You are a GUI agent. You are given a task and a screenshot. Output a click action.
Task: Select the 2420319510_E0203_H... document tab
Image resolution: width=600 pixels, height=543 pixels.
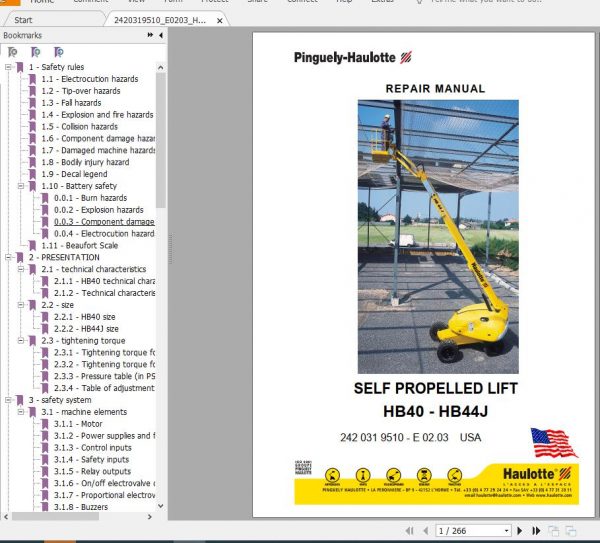(160, 20)
